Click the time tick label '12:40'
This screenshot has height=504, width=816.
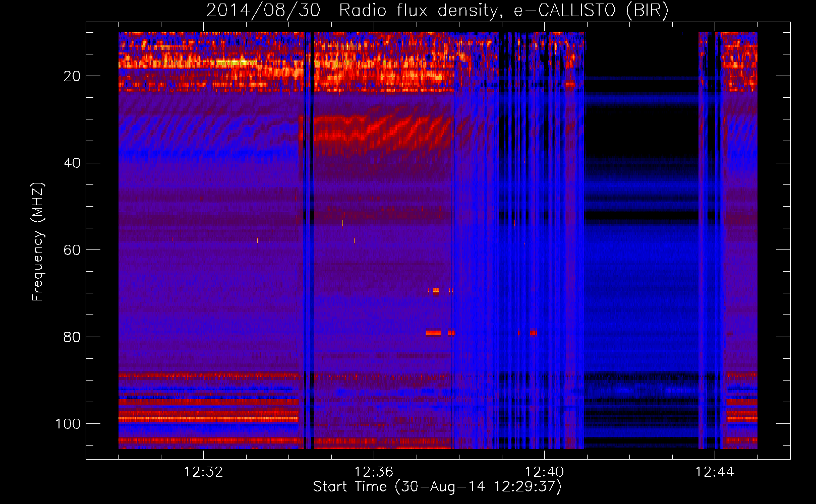544,472
